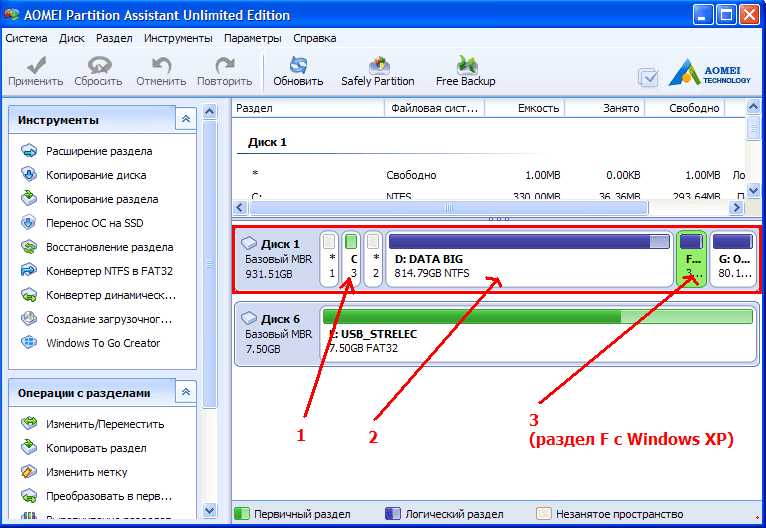766x528 pixels.
Task: Click the Повторить (Redo) toolbar icon
Action: pos(225,71)
